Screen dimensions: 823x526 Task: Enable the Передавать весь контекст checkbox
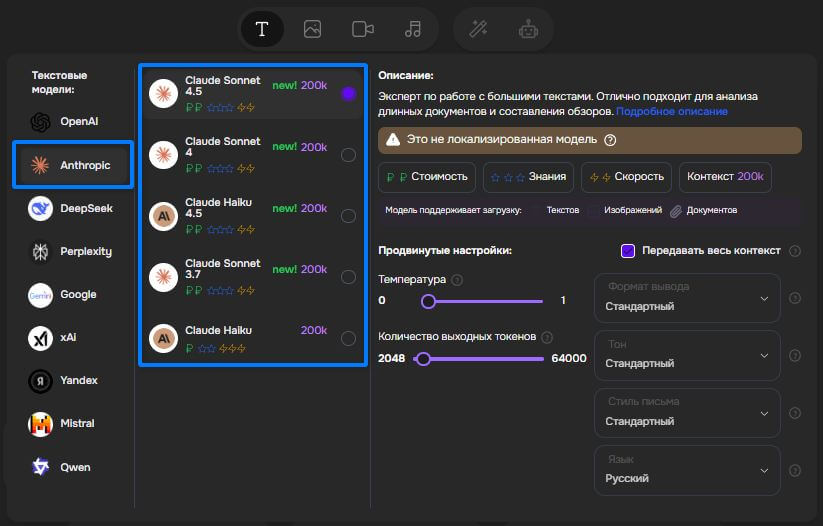pos(628,251)
